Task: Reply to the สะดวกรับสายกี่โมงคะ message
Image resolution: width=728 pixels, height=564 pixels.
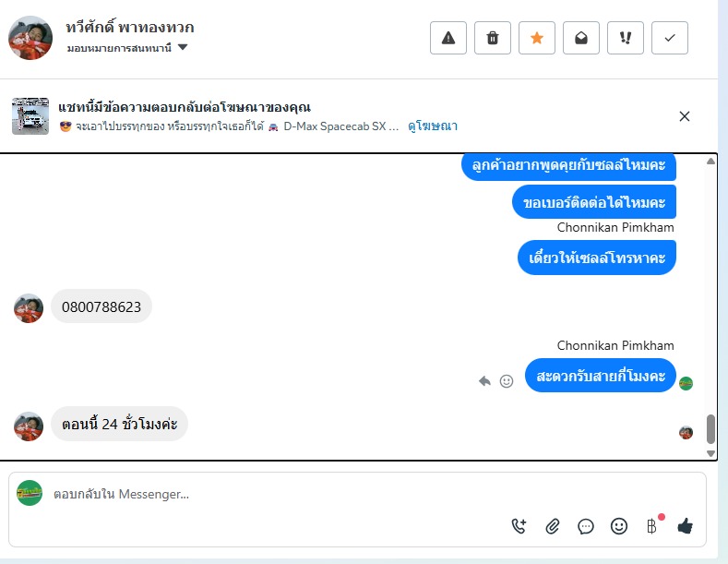Action: pyautogui.click(x=484, y=381)
